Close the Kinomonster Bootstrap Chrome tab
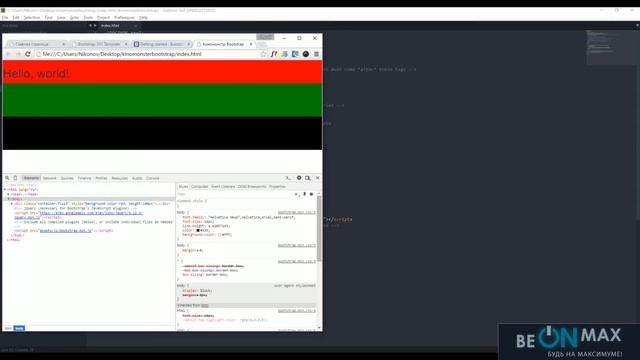This screenshot has height=360, width=640. 251,44
